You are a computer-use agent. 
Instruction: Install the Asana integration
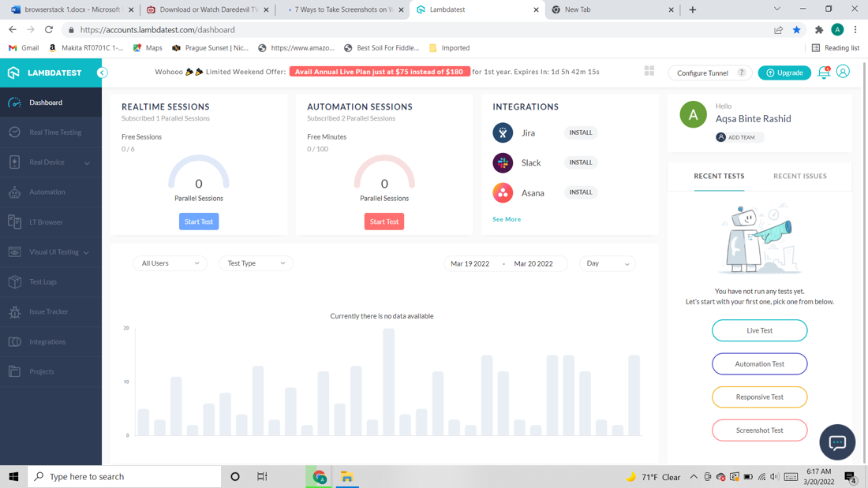point(581,192)
